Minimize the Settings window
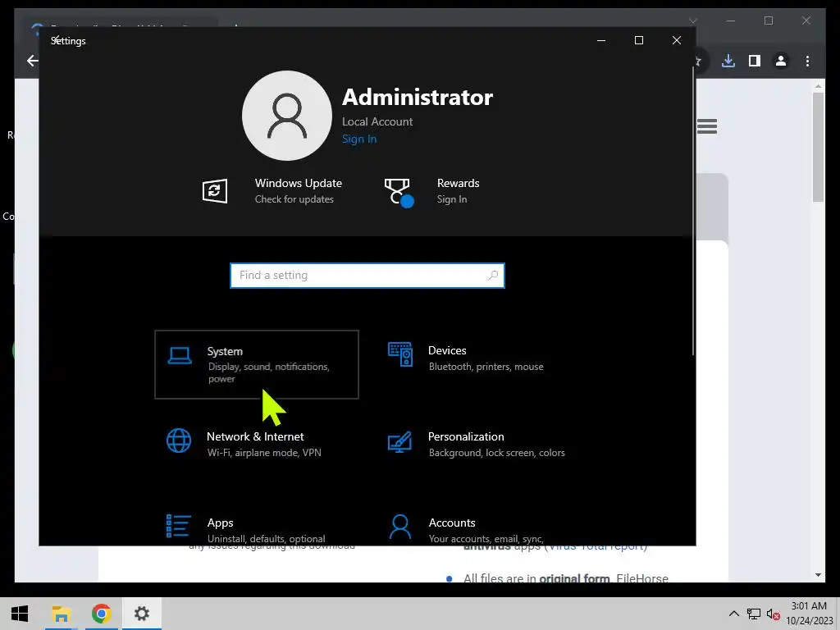The width and height of the screenshot is (840, 630). [601, 40]
